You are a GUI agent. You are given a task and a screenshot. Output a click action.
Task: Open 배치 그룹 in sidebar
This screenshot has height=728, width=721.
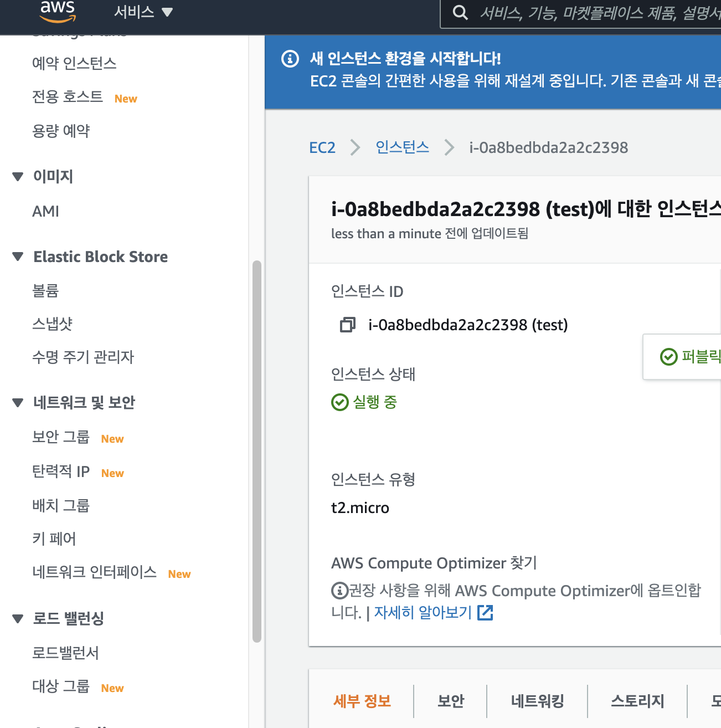(x=61, y=506)
